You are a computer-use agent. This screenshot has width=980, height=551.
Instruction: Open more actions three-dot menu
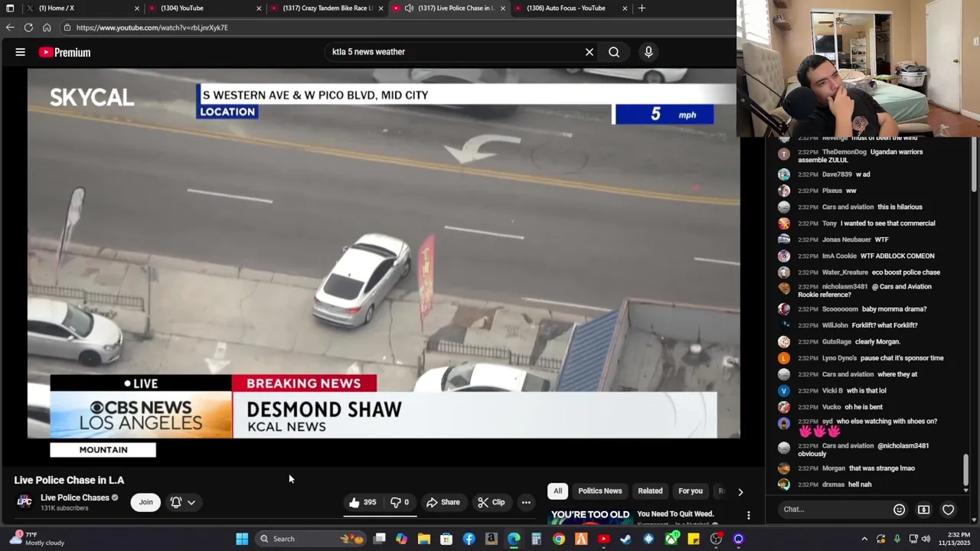[x=526, y=502]
